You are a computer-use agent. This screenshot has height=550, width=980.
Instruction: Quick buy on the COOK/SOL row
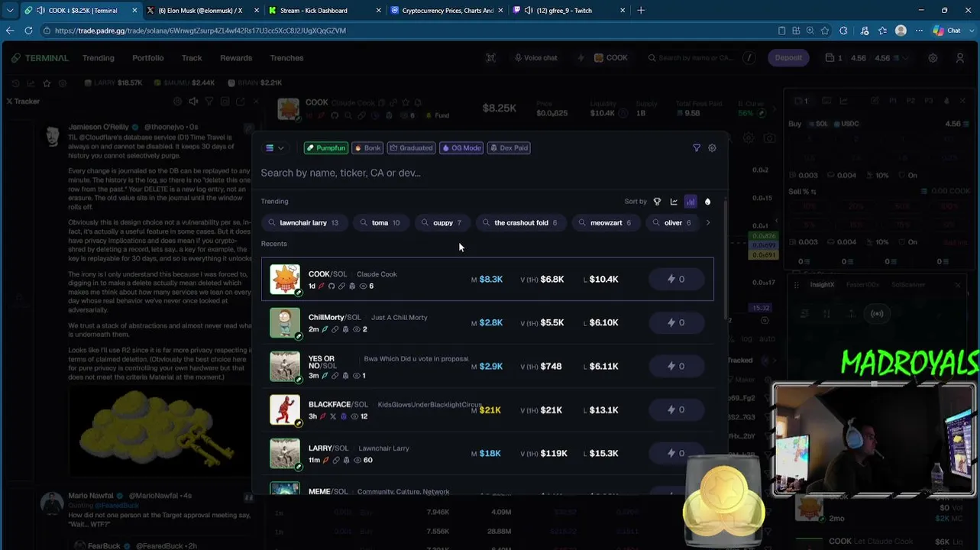(676, 280)
